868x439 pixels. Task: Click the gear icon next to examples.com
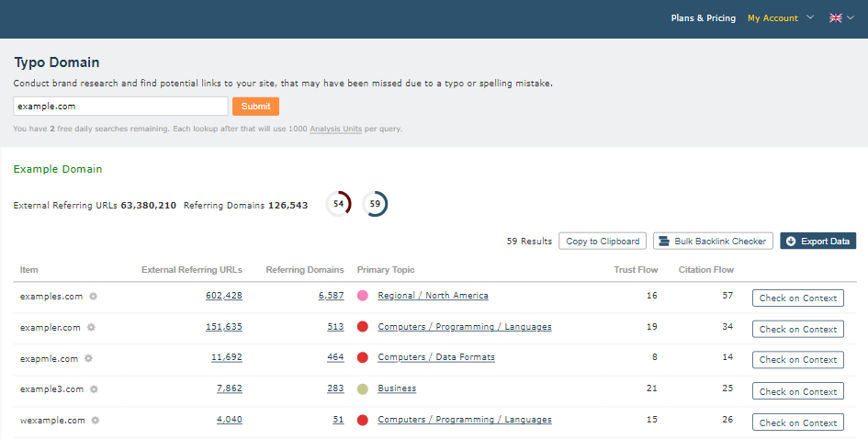(93, 297)
